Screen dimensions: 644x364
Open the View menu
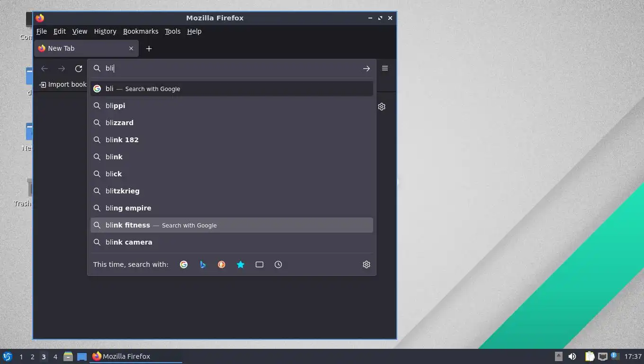tap(80, 31)
